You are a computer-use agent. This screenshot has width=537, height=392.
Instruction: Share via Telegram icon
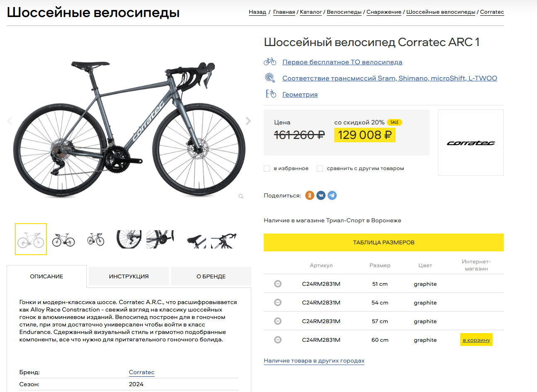(x=332, y=195)
